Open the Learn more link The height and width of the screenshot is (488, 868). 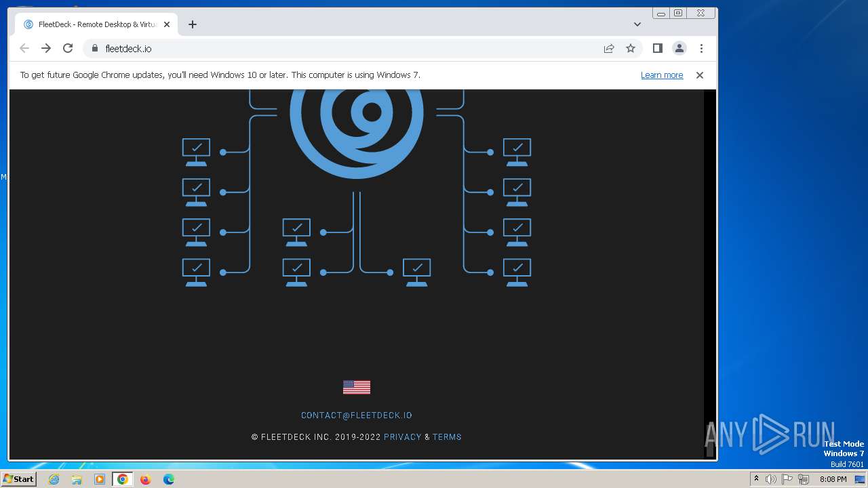(x=662, y=75)
